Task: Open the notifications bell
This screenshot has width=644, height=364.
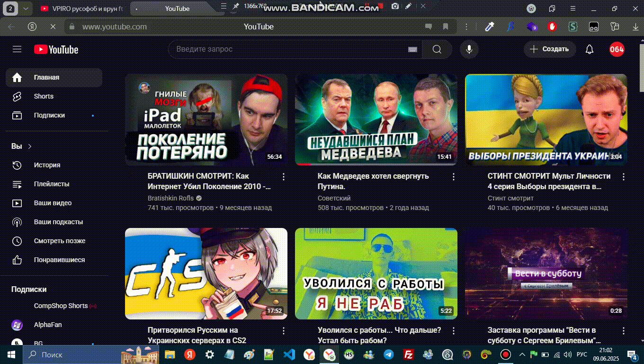Action: [x=590, y=49]
